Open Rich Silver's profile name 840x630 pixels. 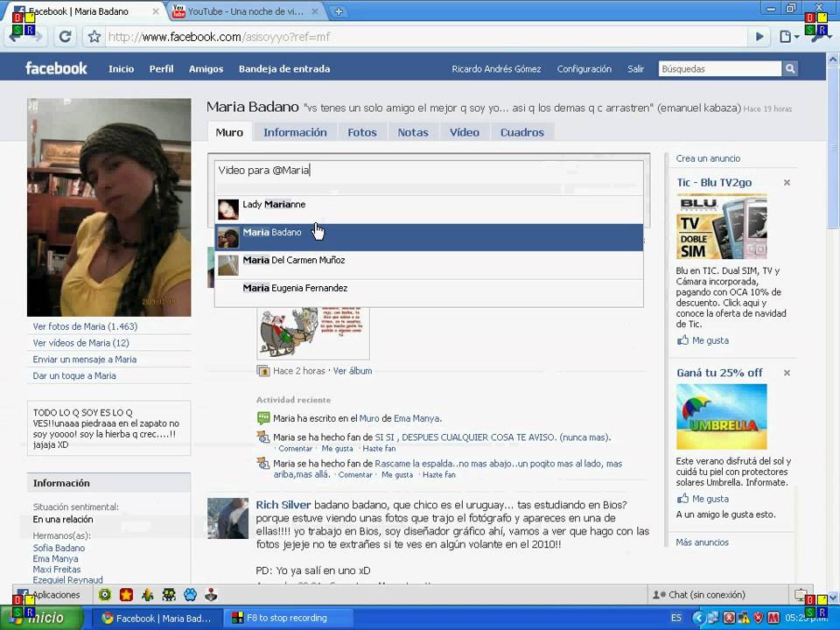[283, 505]
